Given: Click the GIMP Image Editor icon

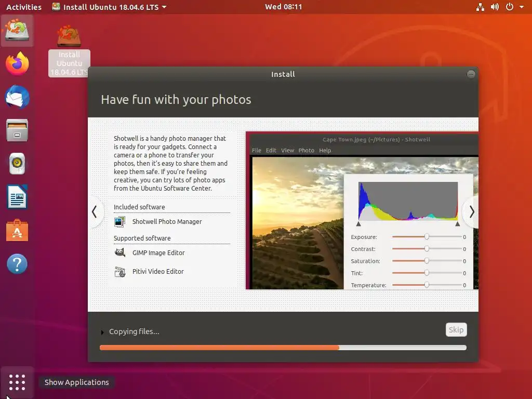Looking at the screenshot, I should point(119,253).
